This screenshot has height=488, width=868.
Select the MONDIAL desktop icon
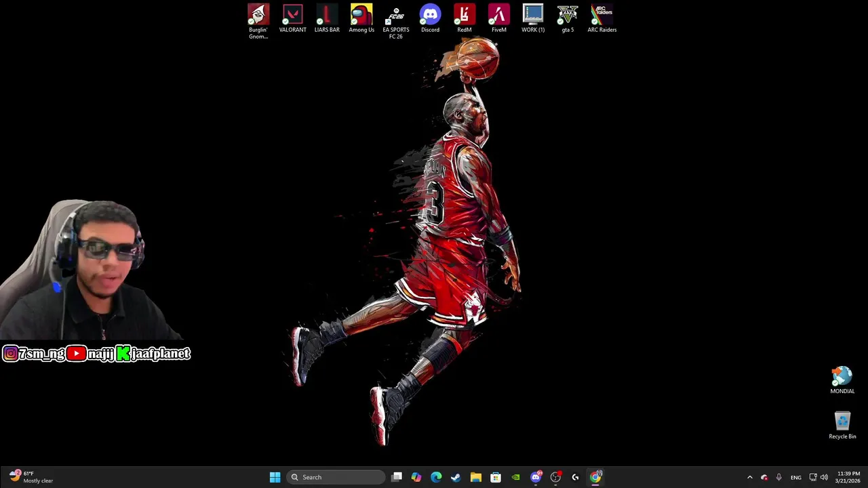pos(842,380)
